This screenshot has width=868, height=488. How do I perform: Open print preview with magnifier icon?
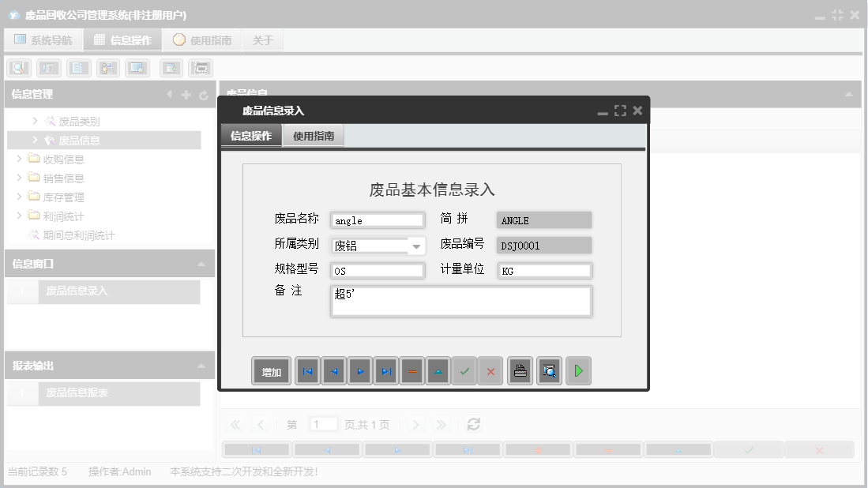(549, 370)
